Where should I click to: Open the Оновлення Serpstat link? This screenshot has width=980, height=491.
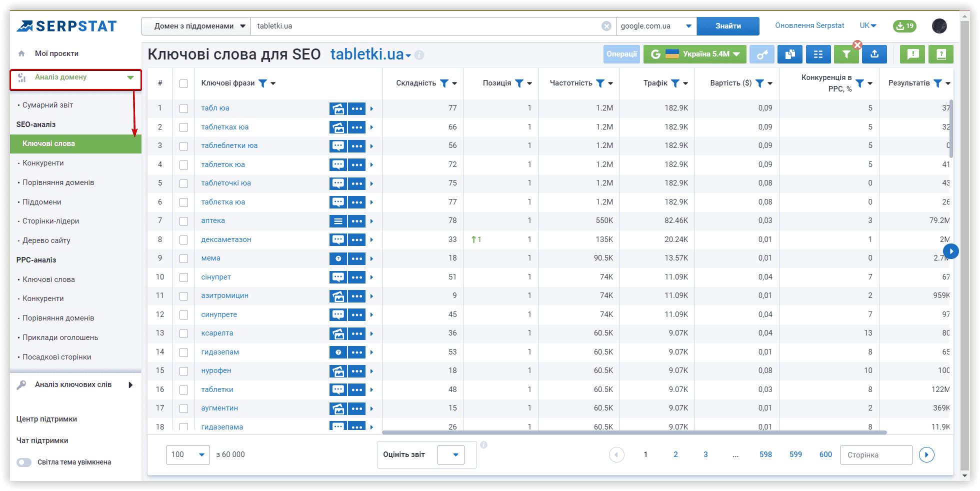tap(809, 25)
